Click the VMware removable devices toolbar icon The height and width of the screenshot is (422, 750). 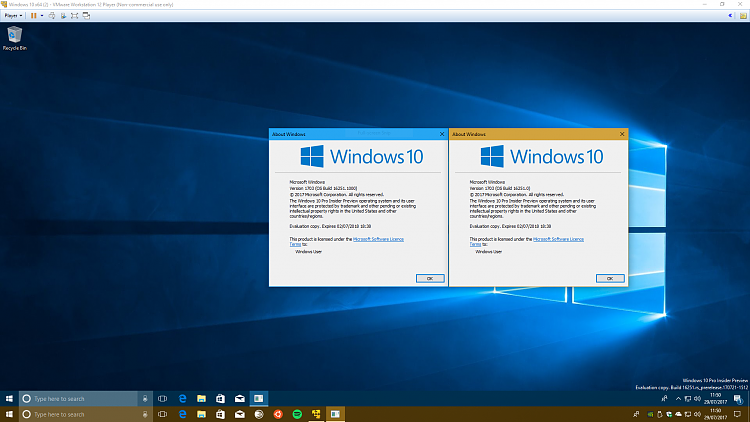coord(63,15)
